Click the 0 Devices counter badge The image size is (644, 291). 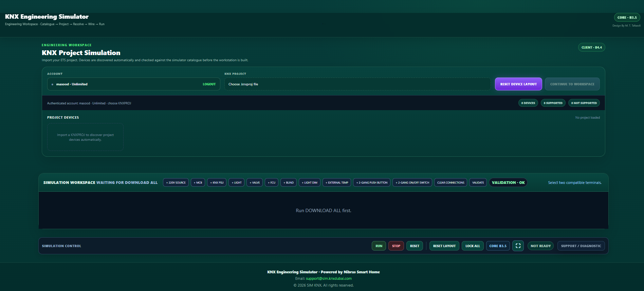528,103
